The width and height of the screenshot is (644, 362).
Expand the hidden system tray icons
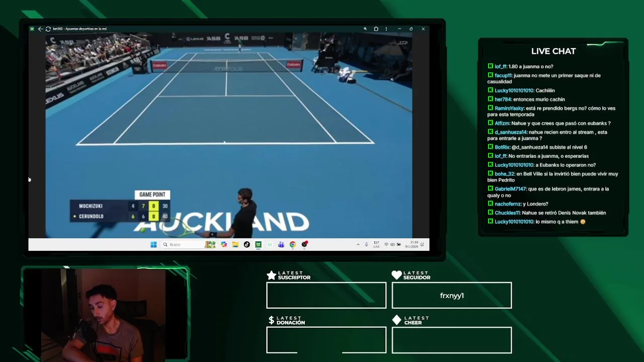tap(358, 244)
